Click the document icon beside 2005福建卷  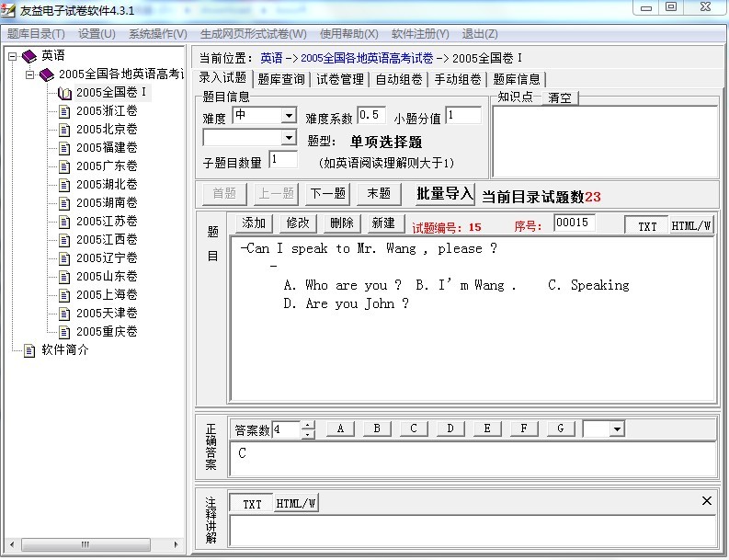[64, 148]
